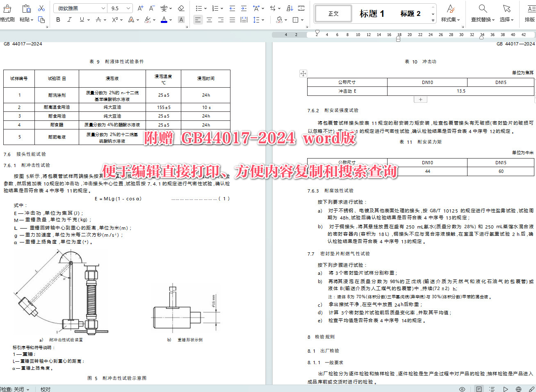Open the font name dropdown
Screen dimensions: 536x392
pyautogui.click(x=80, y=8)
